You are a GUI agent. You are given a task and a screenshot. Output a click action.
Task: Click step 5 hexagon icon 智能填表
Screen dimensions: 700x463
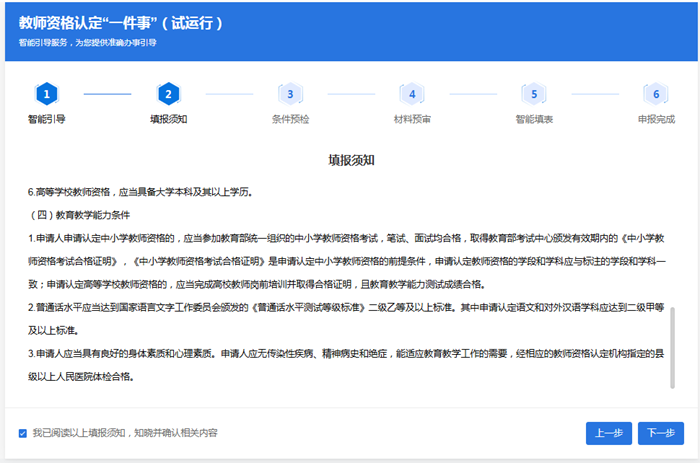point(534,94)
